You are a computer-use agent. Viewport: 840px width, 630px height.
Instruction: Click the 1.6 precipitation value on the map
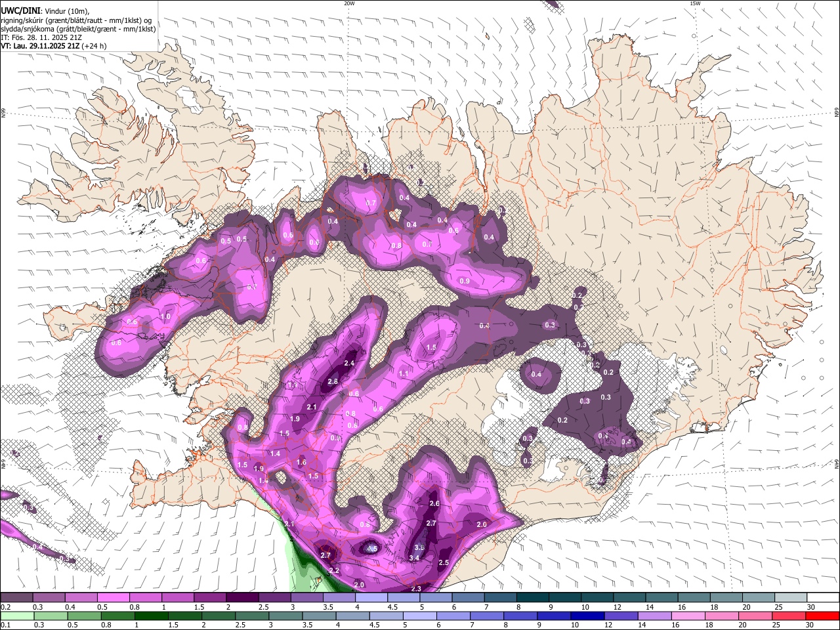point(301,462)
